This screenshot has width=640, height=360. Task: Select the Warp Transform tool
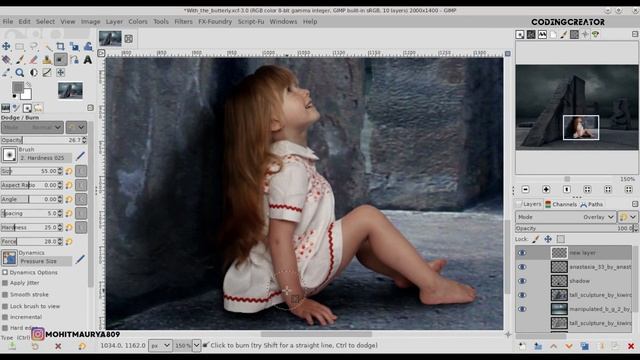click(x=88, y=46)
